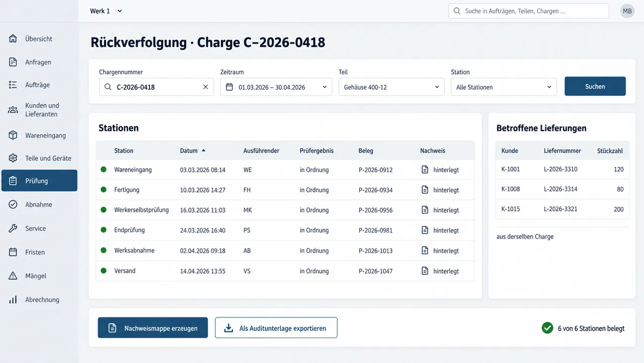Select the Mängel warning triangle icon

click(x=13, y=276)
